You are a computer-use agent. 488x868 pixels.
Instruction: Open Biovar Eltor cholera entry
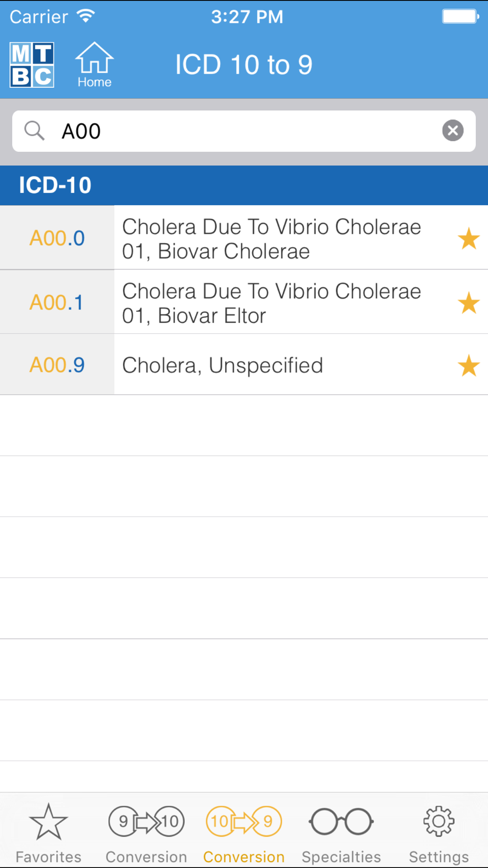pyautogui.click(x=271, y=303)
